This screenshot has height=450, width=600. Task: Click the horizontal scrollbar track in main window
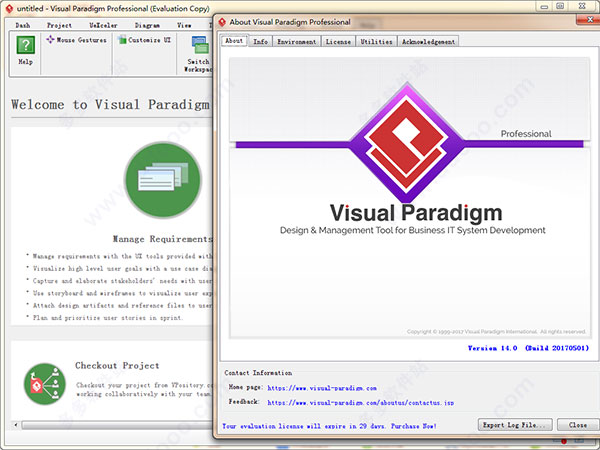117,425
